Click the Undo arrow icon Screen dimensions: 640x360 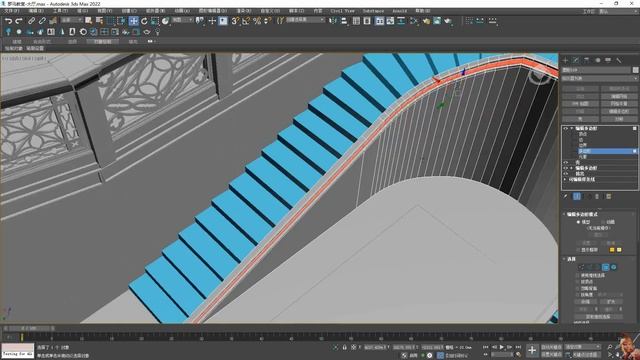[x=9, y=21]
